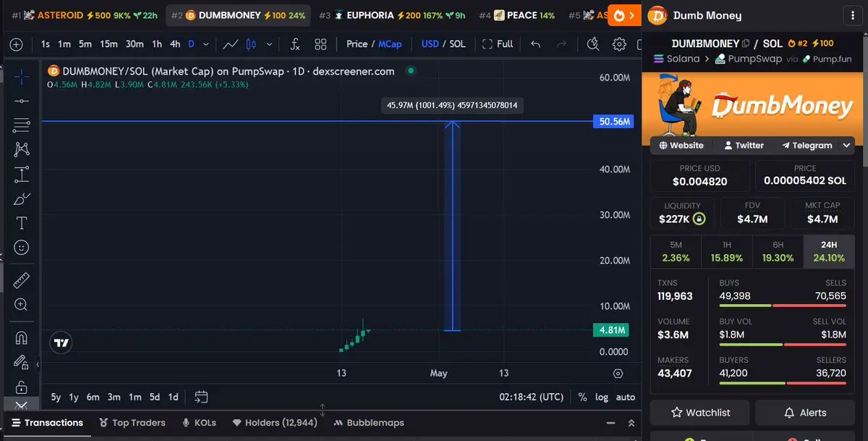This screenshot has height=441, width=868.
Task: Open the Alerts button
Action: pos(805,413)
